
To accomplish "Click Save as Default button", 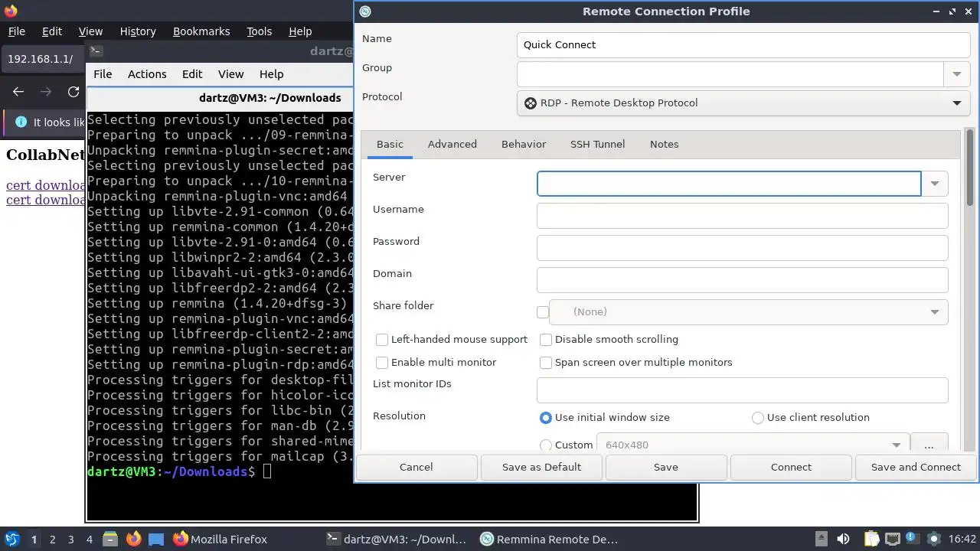I will pyautogui.click(x=541, y=467).
